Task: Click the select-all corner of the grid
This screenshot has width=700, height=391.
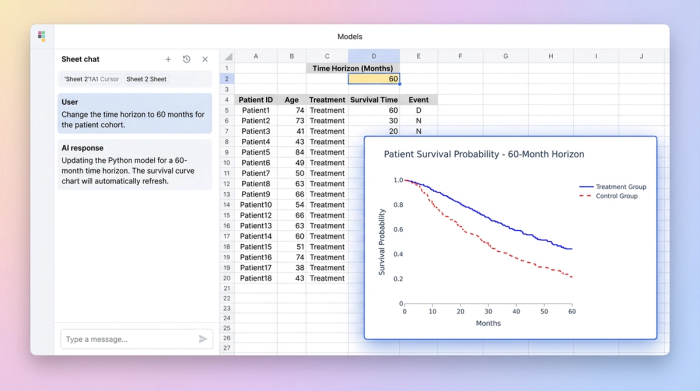Action: click(x=228, y=56)
